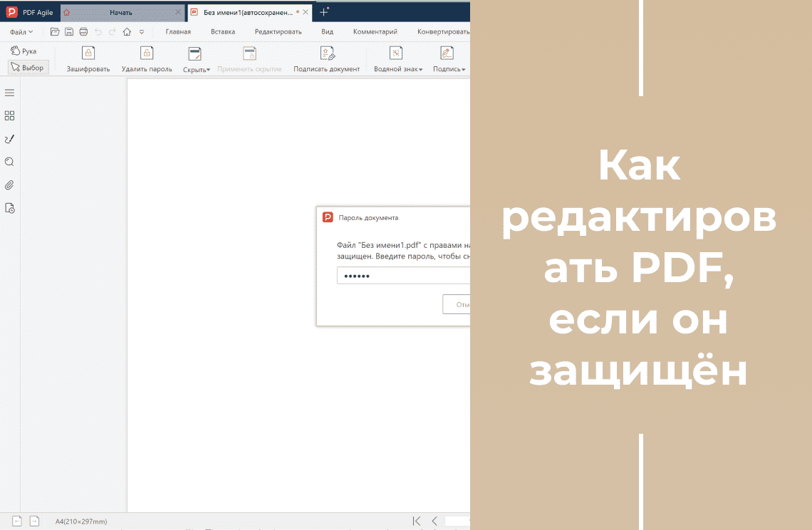Open search using the magnifier sidebar icon
812x530 pixels.
(x=9, y=162)
